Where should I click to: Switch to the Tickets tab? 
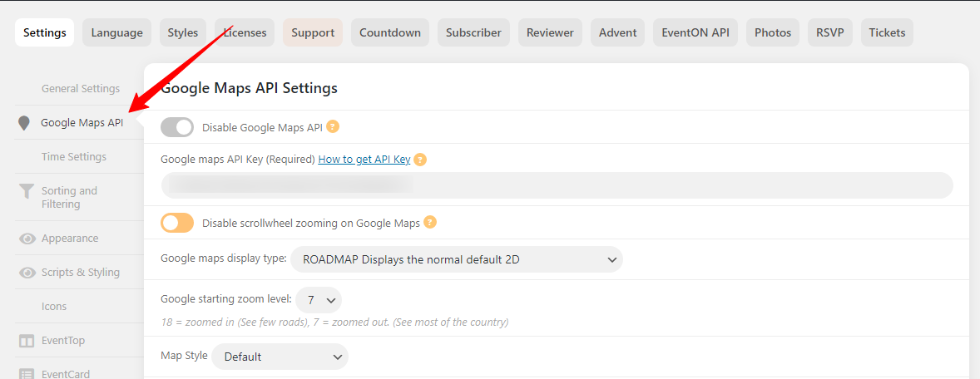point(887,32)
